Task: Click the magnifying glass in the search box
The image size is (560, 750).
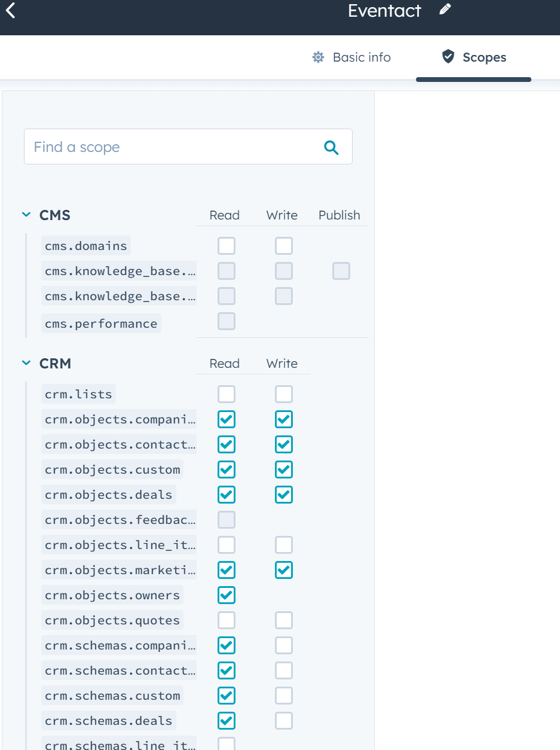Action: pyautogui.click(x=331, y=147)
